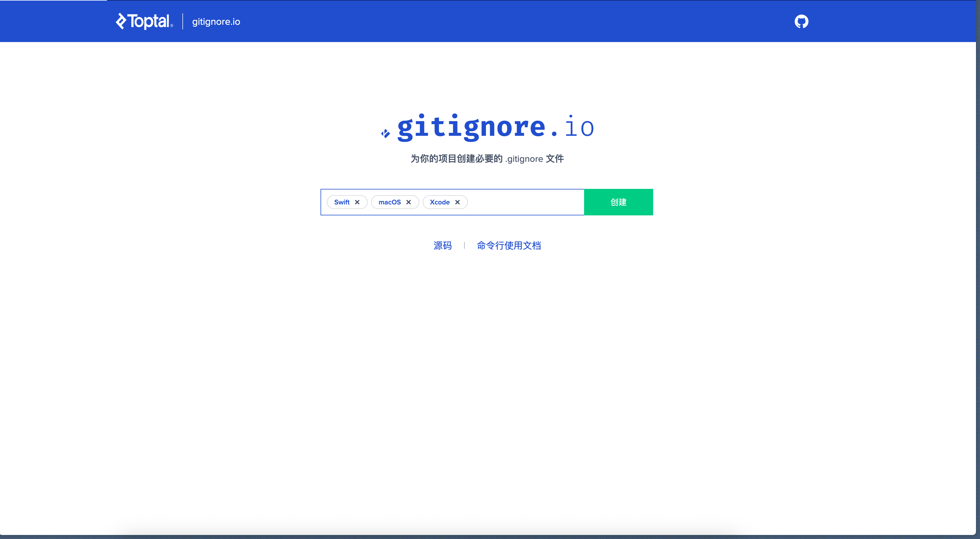980x539 pixels.
Task: Open the 命令行使用文档 link
Action: point(509,246)
